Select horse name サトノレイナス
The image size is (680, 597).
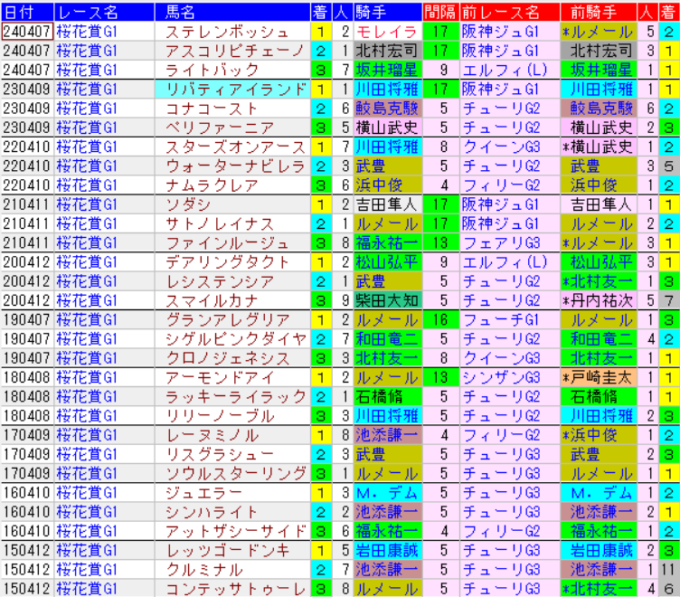(x=220, y=224)
